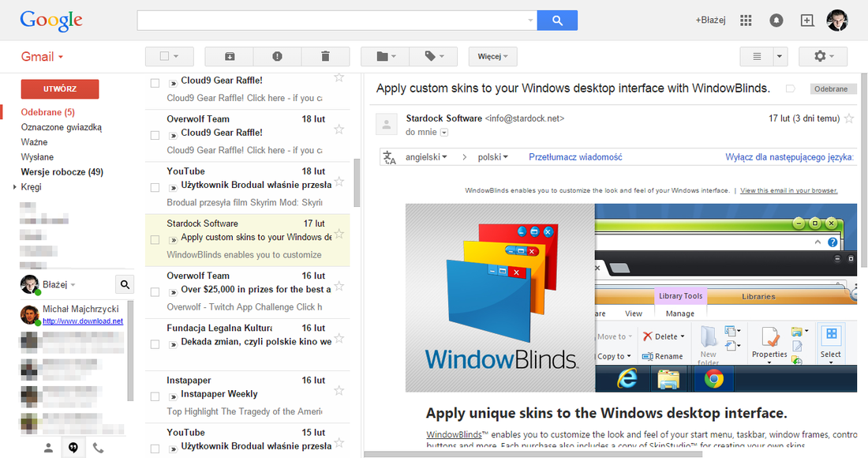This screenshot has height=458, width=868.
Task: Open the Hangouts conversations icon
Action: click(73, 448)
